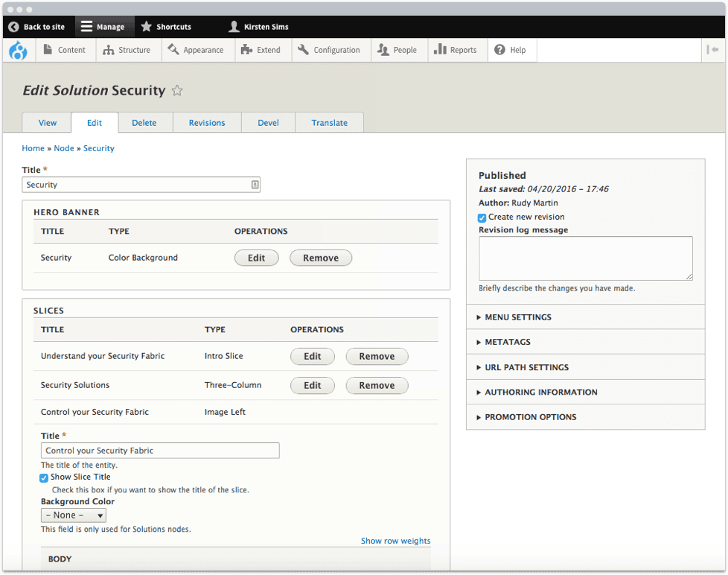Click the Configuration menu label
The width and height of the screenshot is (728, 575).
(x=336, y=50)
